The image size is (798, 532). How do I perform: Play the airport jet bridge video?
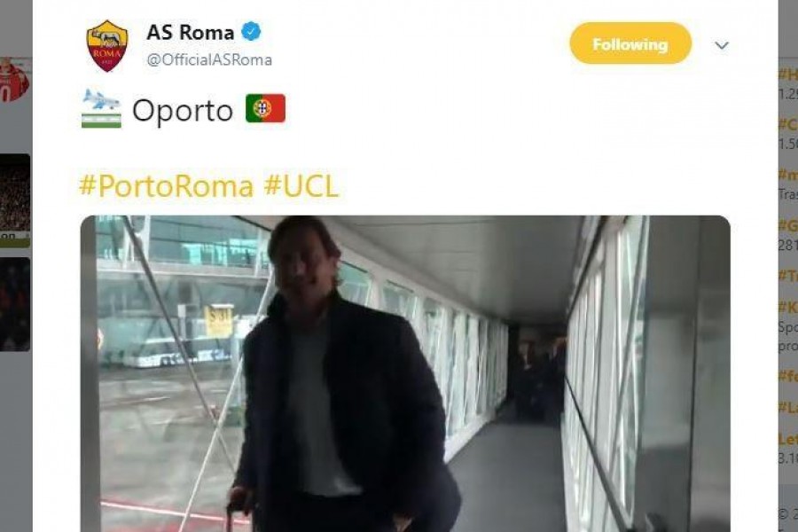click(x=405, y=373)
